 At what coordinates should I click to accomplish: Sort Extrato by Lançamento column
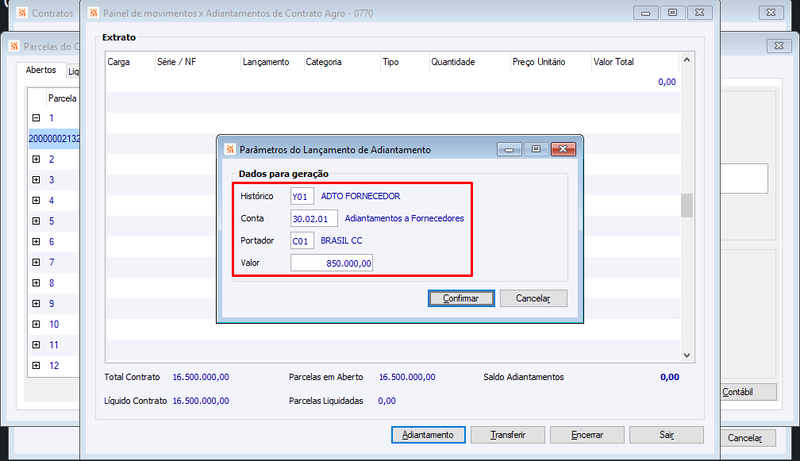coord(272,62)
